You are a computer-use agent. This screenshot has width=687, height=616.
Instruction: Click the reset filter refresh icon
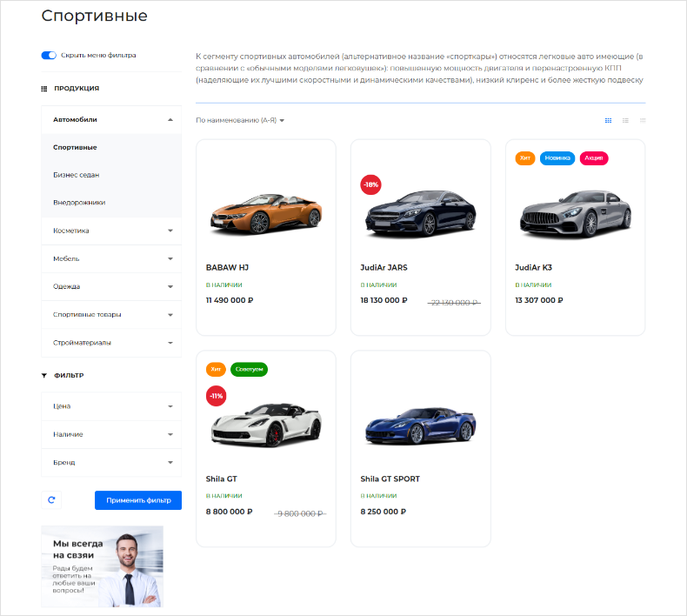tap(51, 500)
